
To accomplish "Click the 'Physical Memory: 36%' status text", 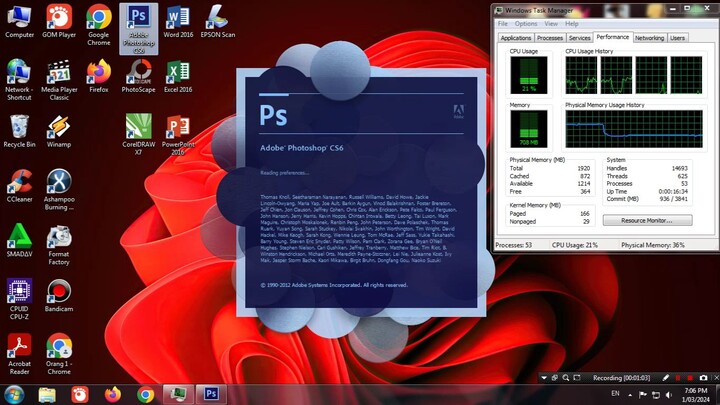I will pos(652,245).
